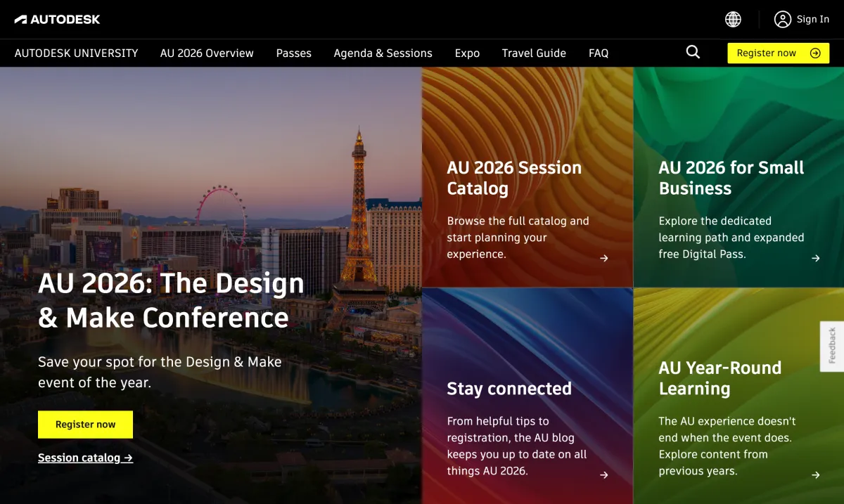The image size is (844, 504).
Task: Open AU 2026 for Small Business heading
Action: coord(731,178)
